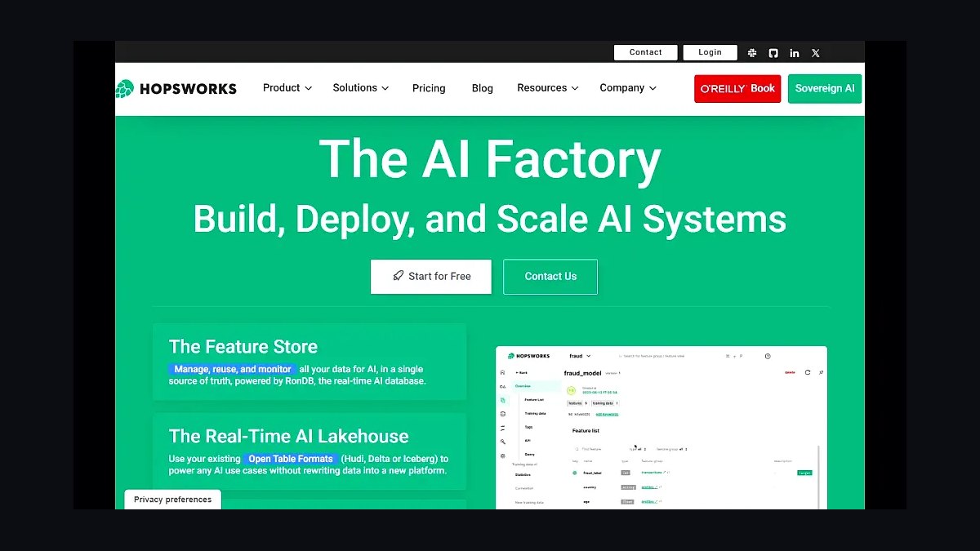Click the transactions link in fraud_label row
980x551 pixels.
(652, 473)
